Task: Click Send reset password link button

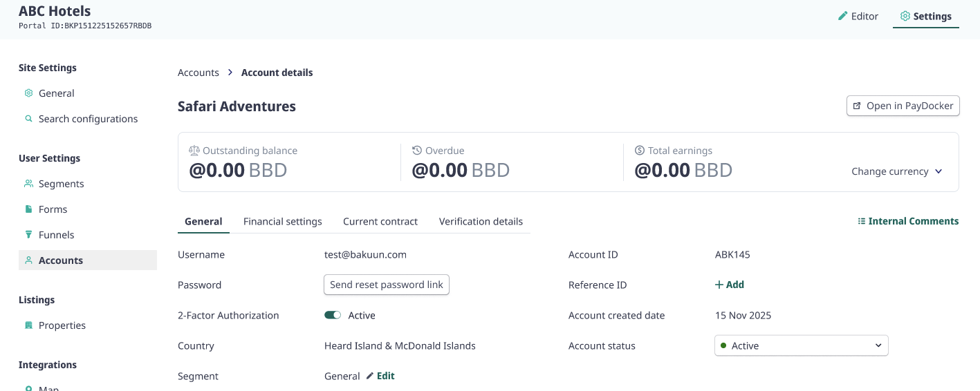Action: point(387,285)
